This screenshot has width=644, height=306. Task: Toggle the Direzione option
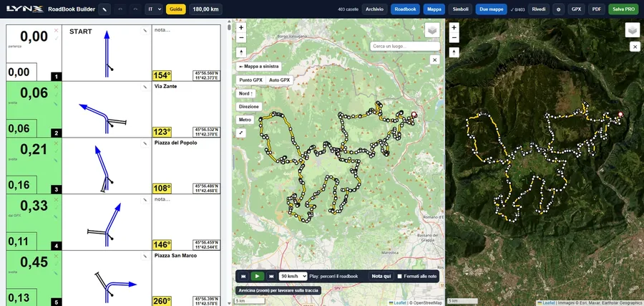tap(249, 107)
